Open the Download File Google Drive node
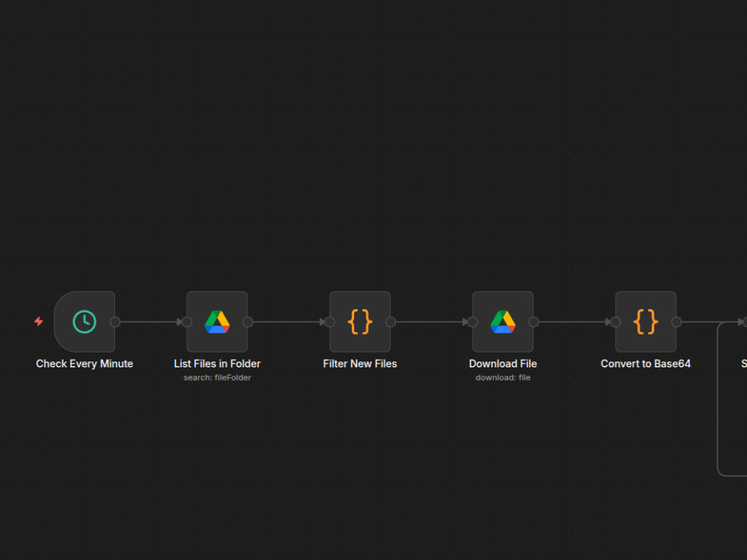The width and height of the screenshot is (747, 560). coord(503,322)
